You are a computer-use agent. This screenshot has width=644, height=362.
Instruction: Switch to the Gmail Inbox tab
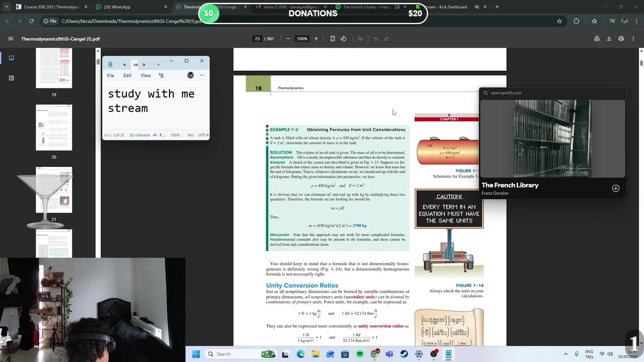click(x=290, y=7)
